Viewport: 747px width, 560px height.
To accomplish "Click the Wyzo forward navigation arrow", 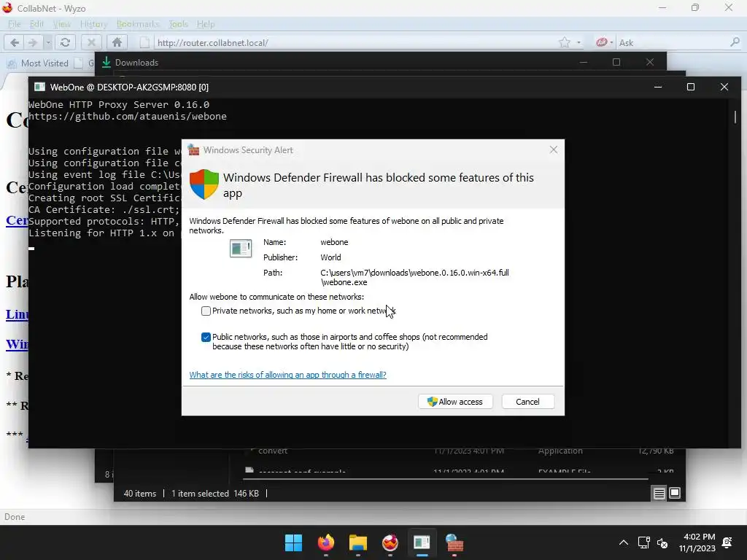I will (32, 42).
